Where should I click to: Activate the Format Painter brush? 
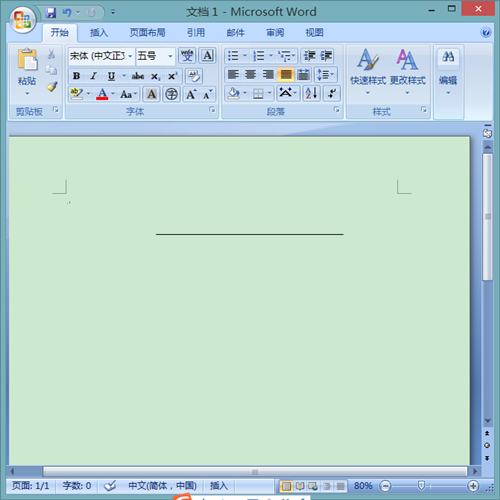(52, 87)
